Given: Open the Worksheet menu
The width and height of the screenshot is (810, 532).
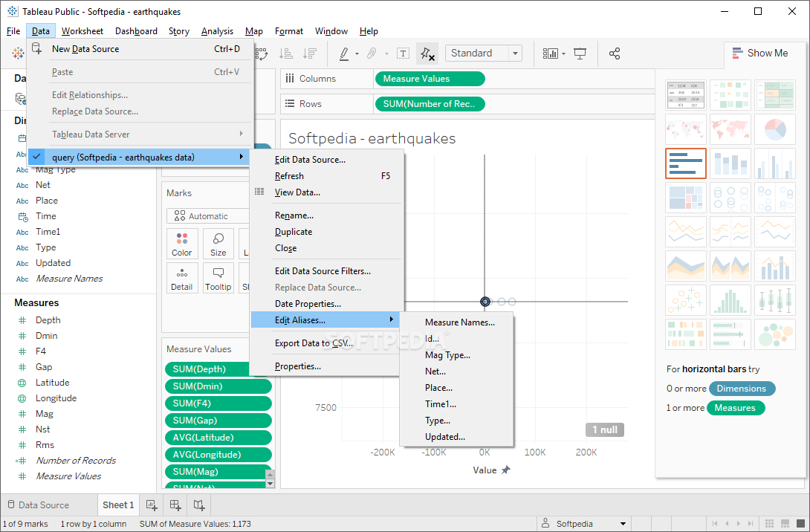Looking at the screenshot, I should [82, 31].
